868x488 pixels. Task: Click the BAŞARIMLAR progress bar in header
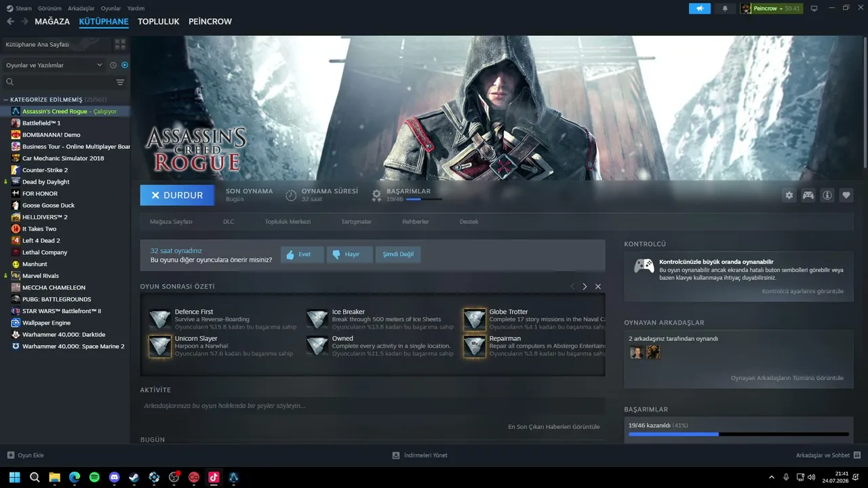424,199
